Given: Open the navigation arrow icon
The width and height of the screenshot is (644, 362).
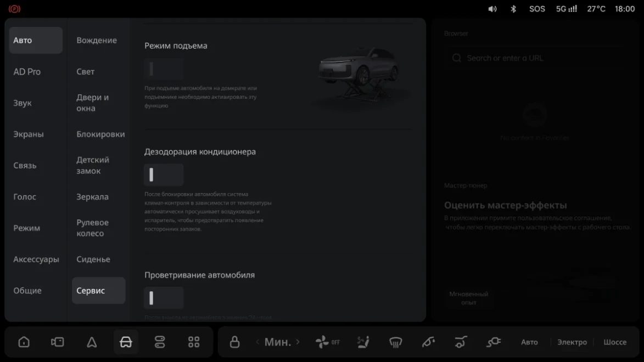Looking at the screenshot, I should tap(92, 342).
